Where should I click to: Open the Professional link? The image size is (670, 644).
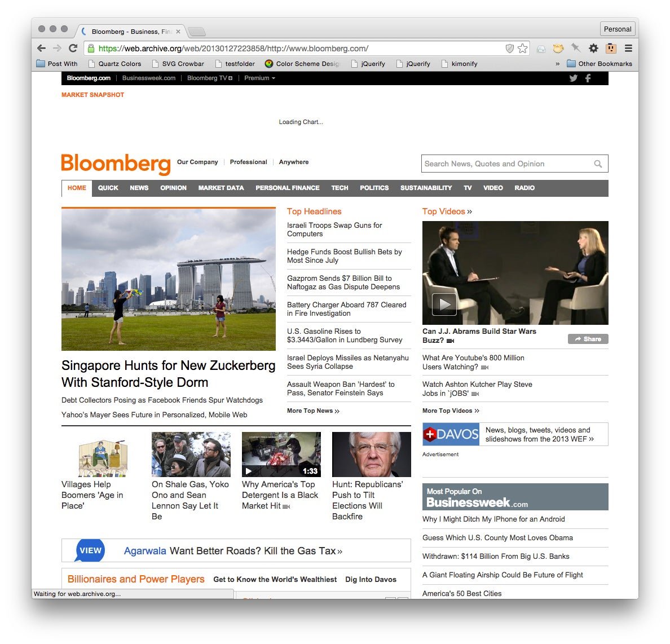(x=248, y=162)
